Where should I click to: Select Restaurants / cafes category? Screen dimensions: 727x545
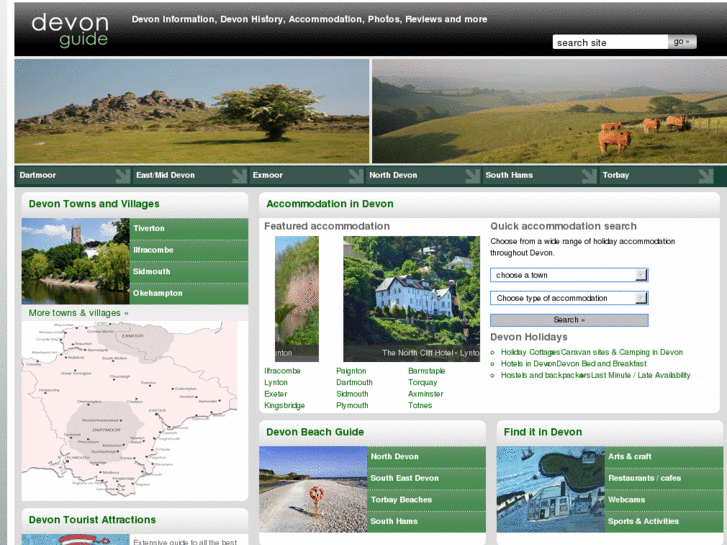[664, 478]
